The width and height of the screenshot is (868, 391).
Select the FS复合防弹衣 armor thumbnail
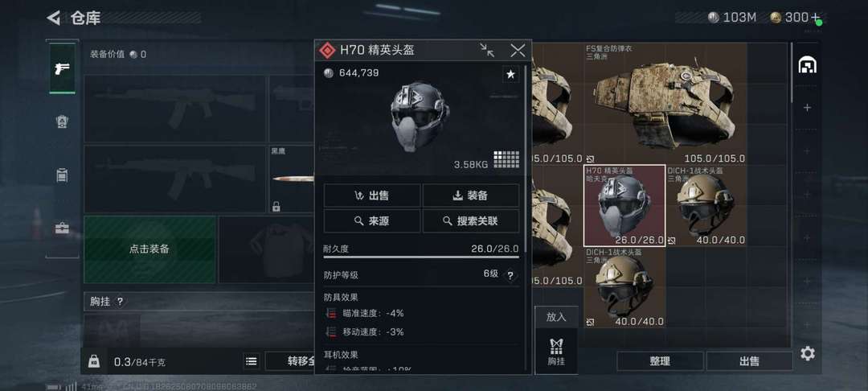point(665,104)
